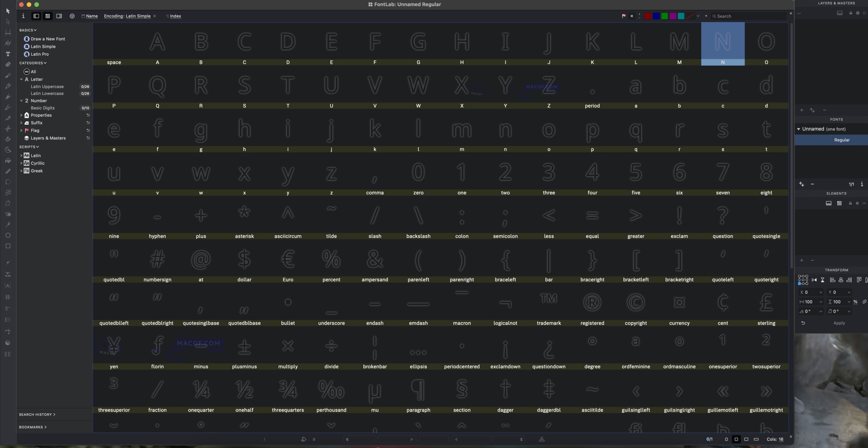Select the Text tool in the left toolbar
This screenshot has width=868, height=448.
[8, 54]
